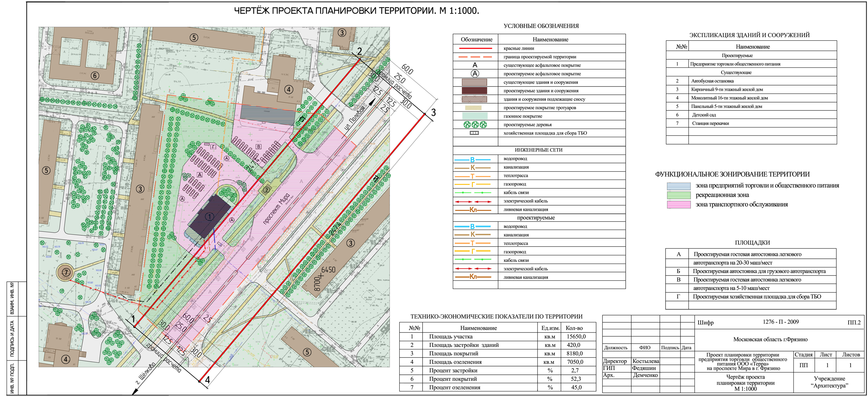Viewport: 868px width, 396px height.
Task: Click projected building marker 1 on map
Action: [x=209, y=217]
